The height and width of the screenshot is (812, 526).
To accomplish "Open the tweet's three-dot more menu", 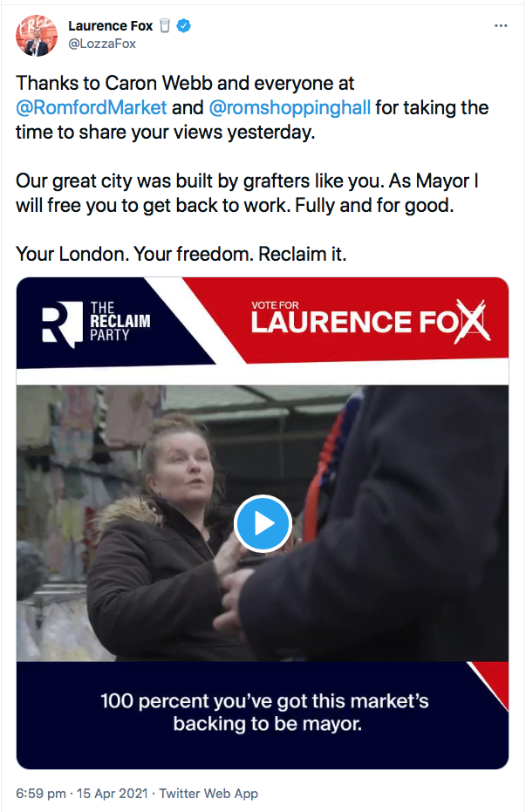I will (501, 25).
